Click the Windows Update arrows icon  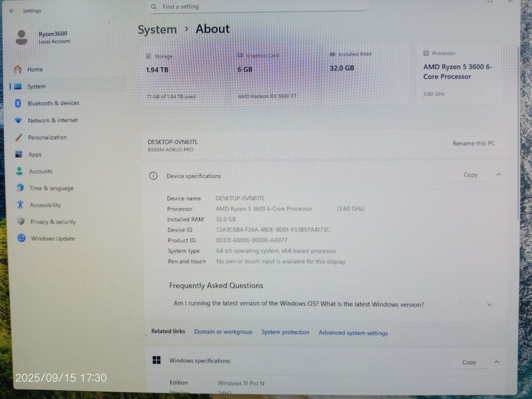[21, 238]
